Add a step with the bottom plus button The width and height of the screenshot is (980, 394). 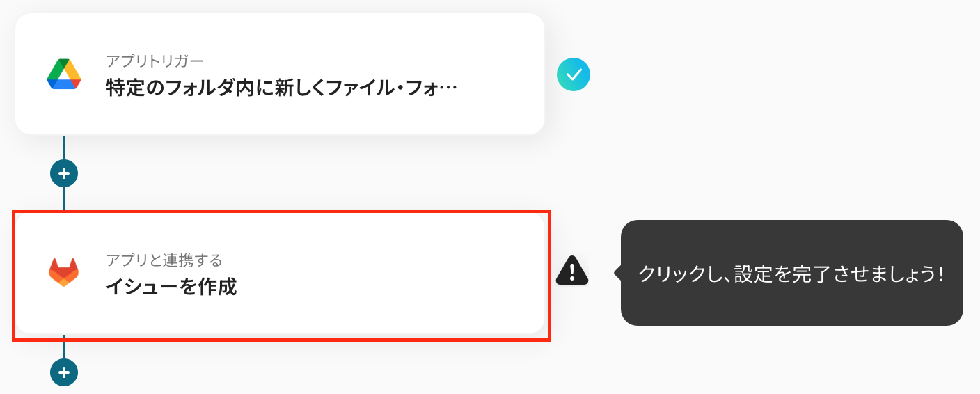click(x=64, y=372)
